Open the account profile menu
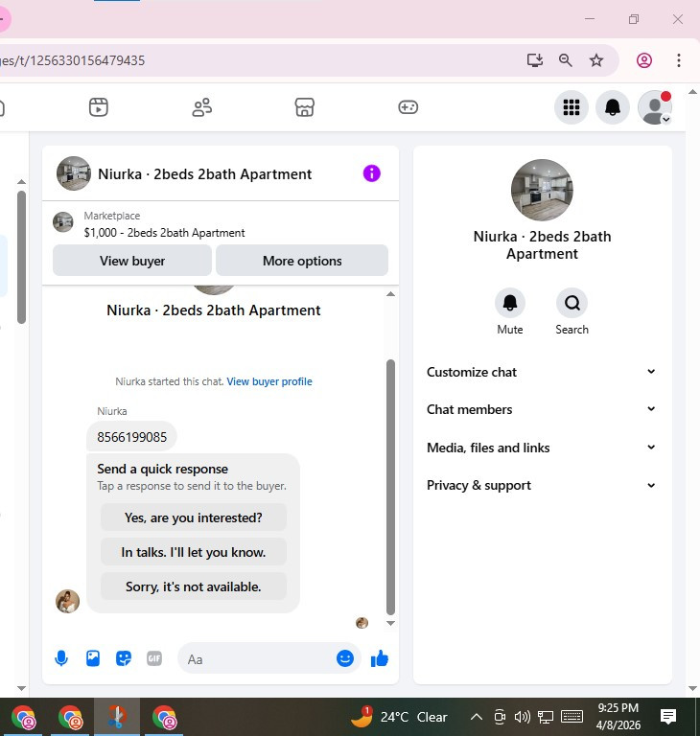The image size is (700, 736). point(654,107)
